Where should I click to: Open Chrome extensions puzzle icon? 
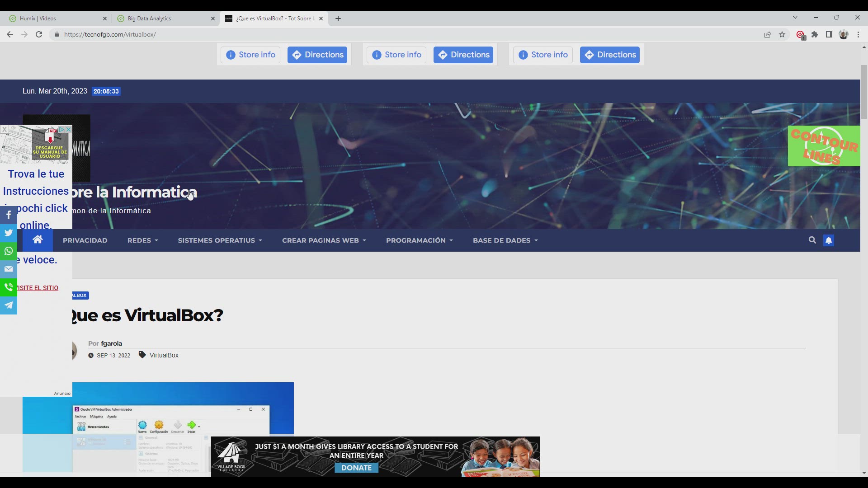(815, 34)
